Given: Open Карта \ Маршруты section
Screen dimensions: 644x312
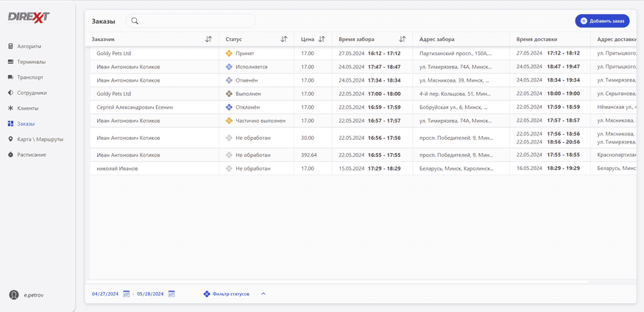Looking at the screenshot, I should point(36,139).
